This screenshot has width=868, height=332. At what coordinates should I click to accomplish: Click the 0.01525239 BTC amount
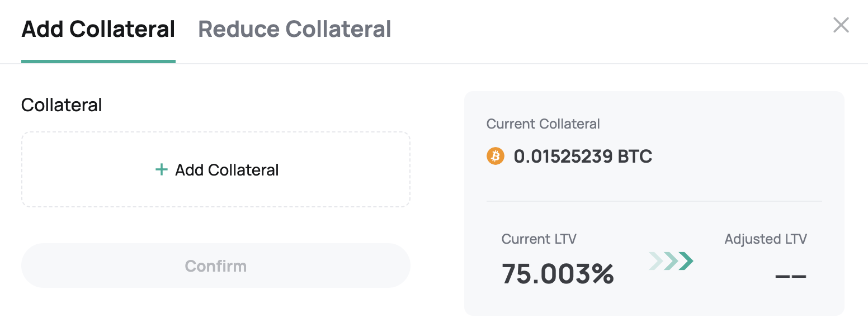click(583, 156)
